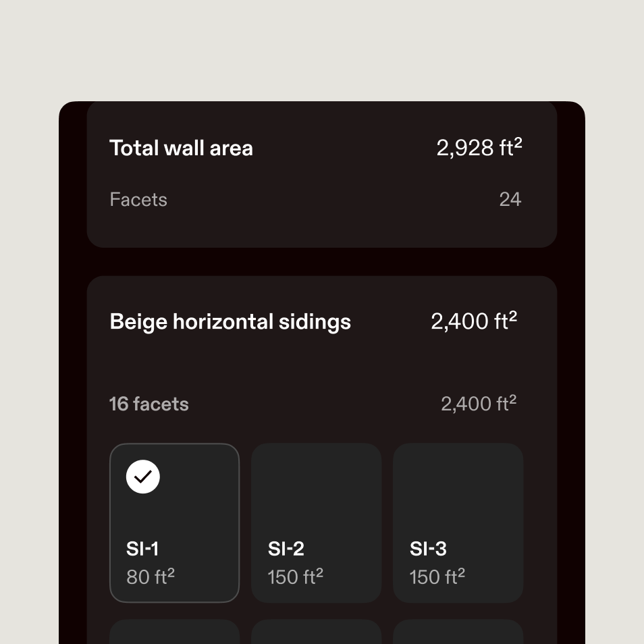644x644 pixels.
Task: Click the checkmark icon on facet SI-1
Action: (x=142, y=477)
